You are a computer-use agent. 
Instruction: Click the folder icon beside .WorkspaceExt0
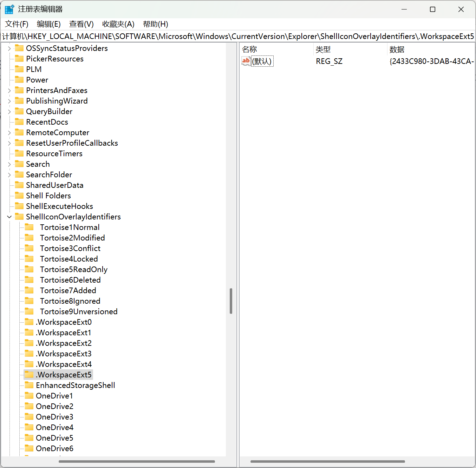tap(29, 322)
